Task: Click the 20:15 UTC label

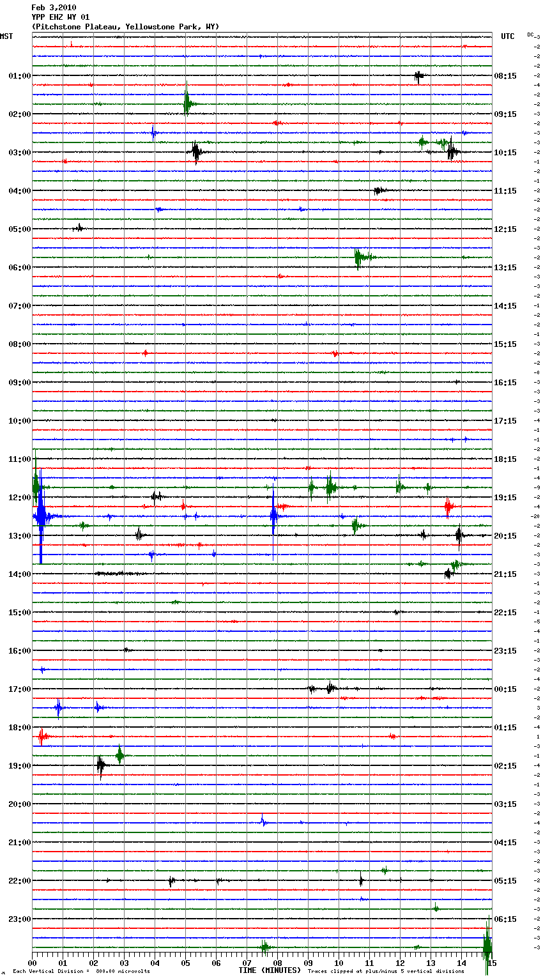Action: [505, 536]
